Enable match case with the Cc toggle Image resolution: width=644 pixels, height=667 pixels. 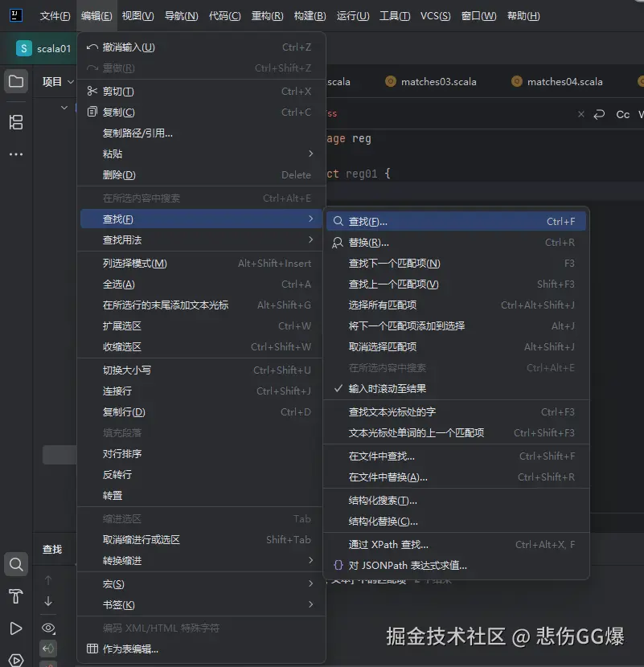coord(621,114)
